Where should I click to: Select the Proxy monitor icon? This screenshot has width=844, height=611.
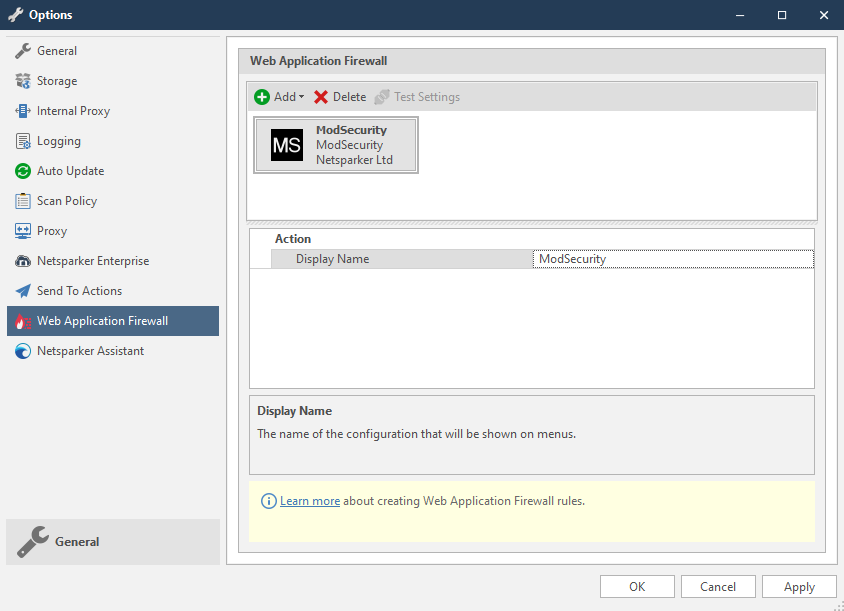pyautogui.click(x=21, y=230)
